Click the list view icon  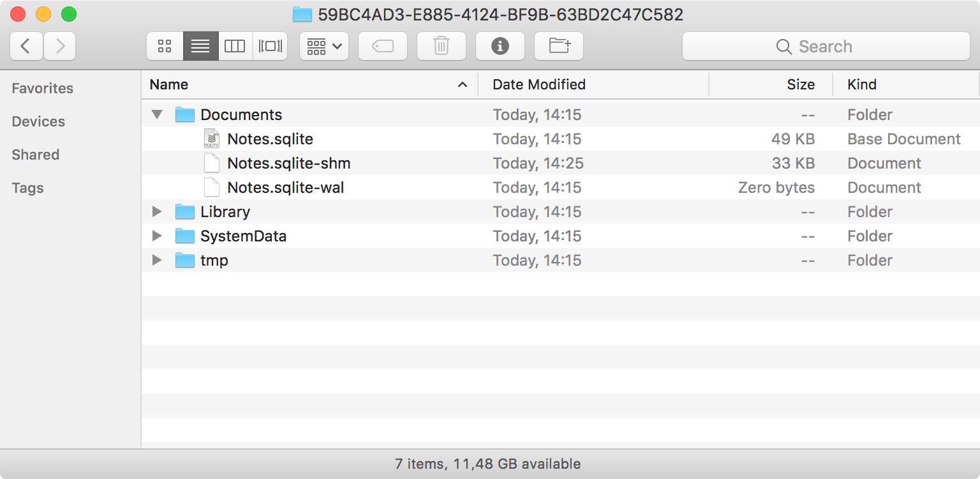[200, 45]
